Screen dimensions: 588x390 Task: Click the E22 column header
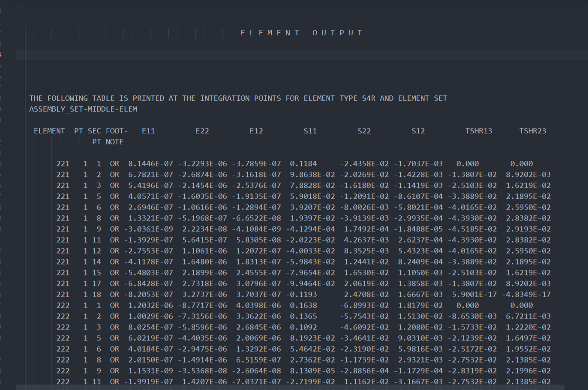[x=202, y=131]
